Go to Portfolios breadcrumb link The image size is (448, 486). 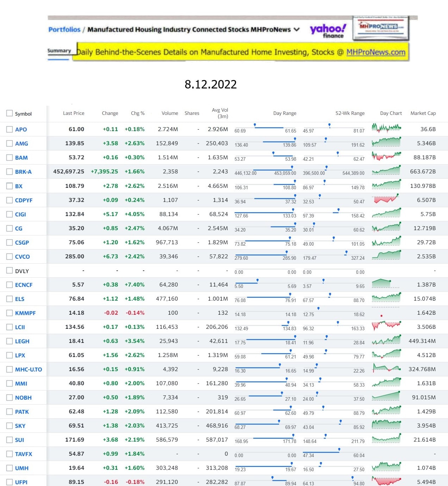pyautogui.click(x=64, y=30)
